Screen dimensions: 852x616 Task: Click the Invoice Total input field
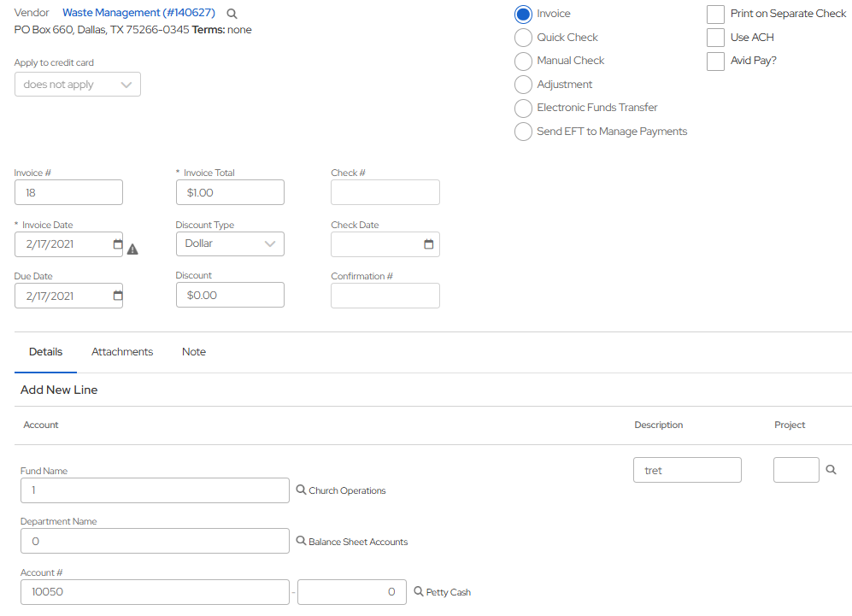coord(230,193)
